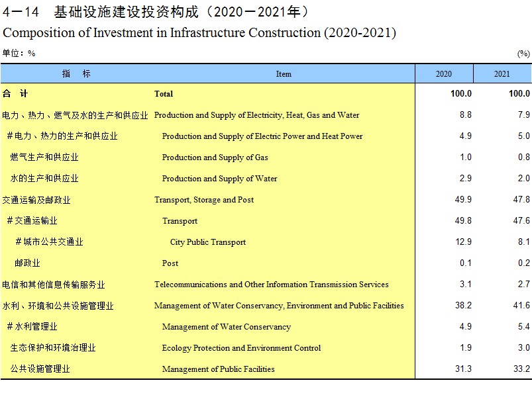Click the 合计 row label
This screenshot has height=401, width=532.
click(15, 93)
